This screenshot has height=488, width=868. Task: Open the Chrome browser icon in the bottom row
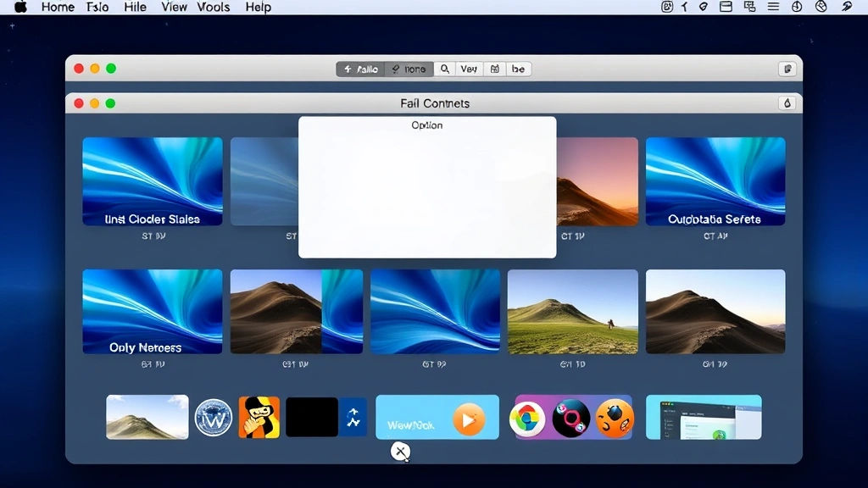[x=528, y=418]
